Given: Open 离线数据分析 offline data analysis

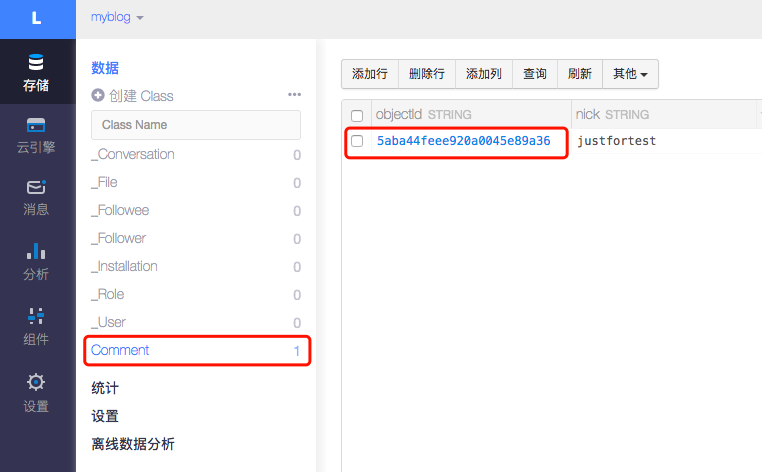Looking at the screenshot, I should tap(133, 444).
